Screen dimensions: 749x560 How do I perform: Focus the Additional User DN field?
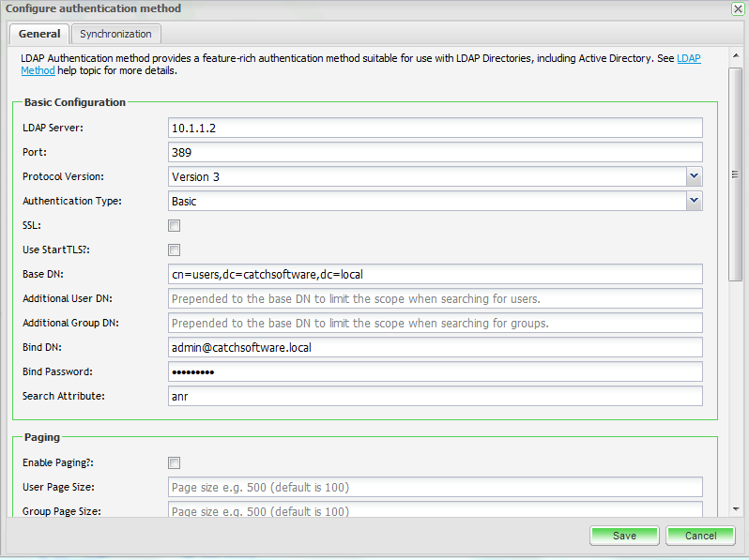coord(435,298)
